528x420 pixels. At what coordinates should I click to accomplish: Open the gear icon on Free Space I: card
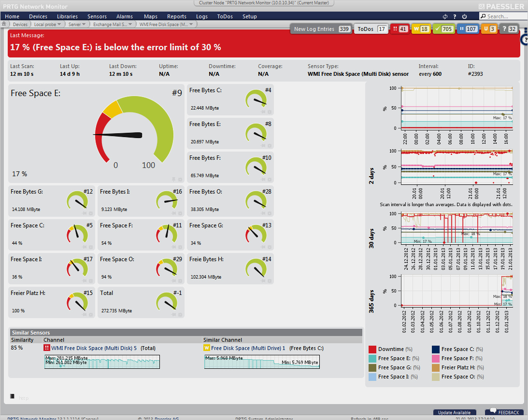[91, 280]
